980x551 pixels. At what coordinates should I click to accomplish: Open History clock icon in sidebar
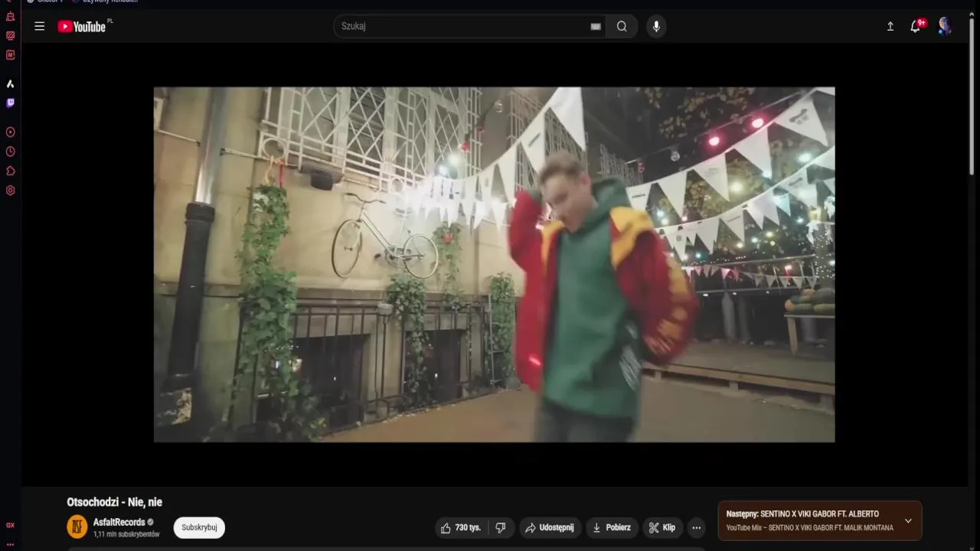click(x=10, y=152)
